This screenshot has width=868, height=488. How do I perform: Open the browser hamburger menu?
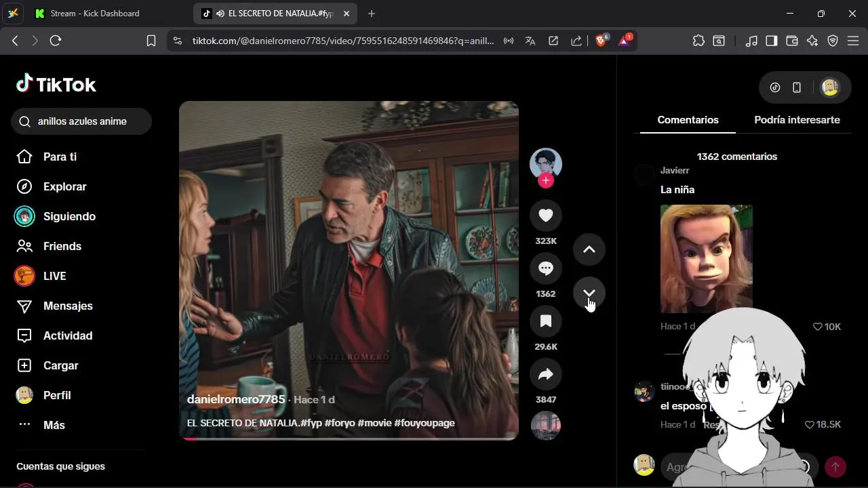(x=853, y=41)
